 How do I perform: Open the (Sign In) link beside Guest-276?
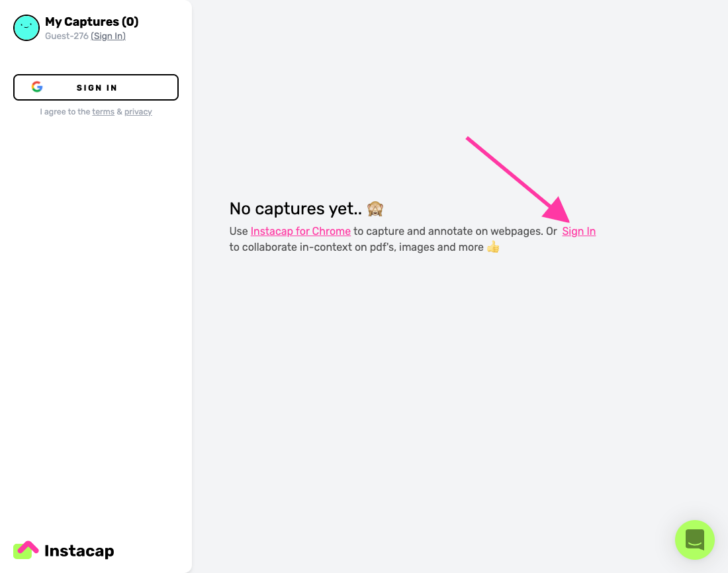coord(108,36)
